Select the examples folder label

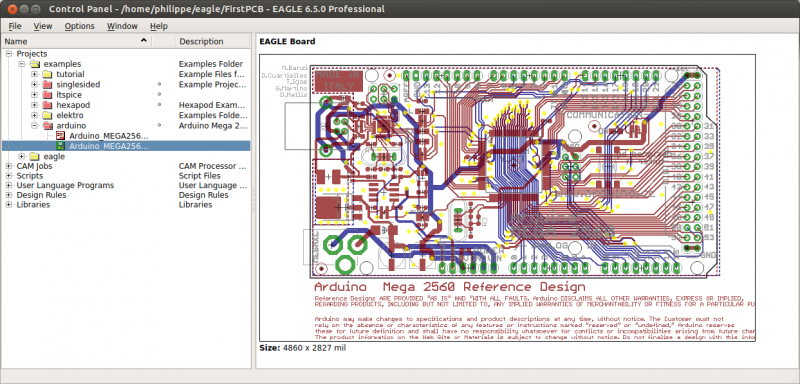[x=62, y=64]
